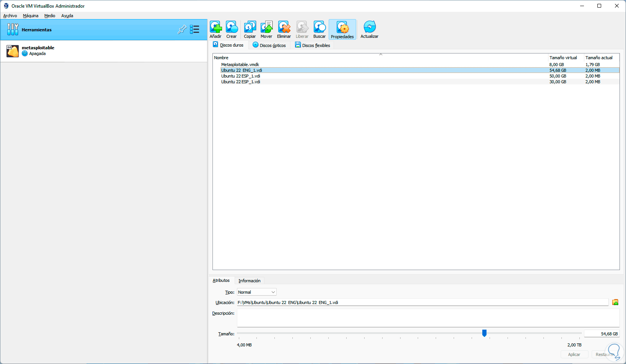Select the 50,00 GB Ubuntu 22 ESP_1.vdi disk
The width and height of the screenshot is (626, 364).
(420, 76)
